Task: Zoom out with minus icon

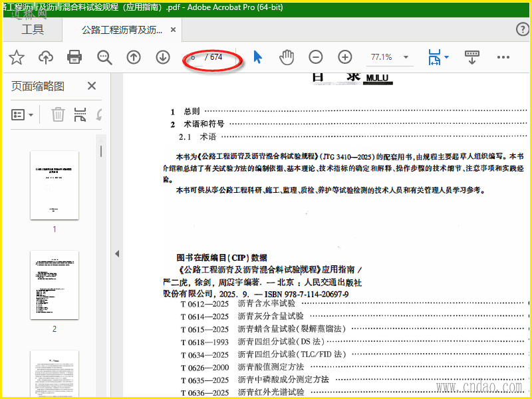Action: click(x=315, y=57)
